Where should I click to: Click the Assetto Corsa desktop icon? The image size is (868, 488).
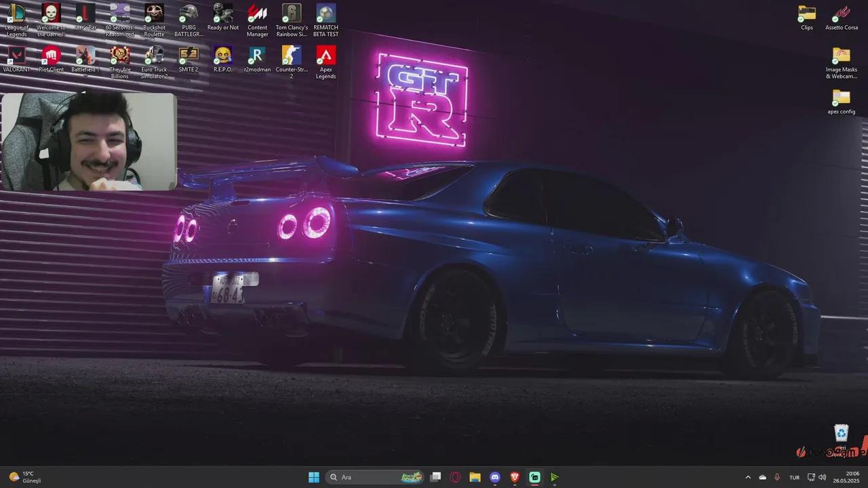(x=842, y=18)
